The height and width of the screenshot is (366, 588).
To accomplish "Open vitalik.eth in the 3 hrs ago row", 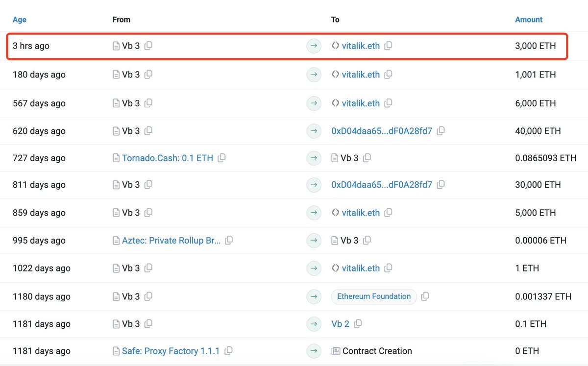I will (361, 46).
